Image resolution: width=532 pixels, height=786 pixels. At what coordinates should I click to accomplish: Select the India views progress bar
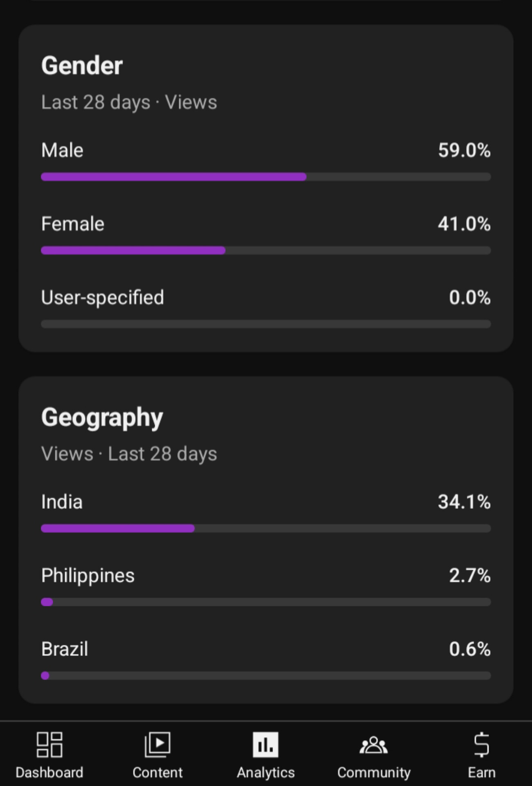coord(266,529)
